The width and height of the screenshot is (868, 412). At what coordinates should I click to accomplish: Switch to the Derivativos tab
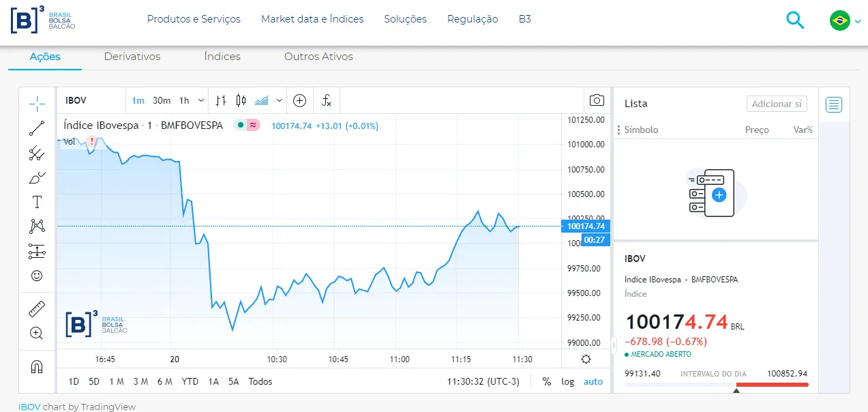click(x=132, y=57)
